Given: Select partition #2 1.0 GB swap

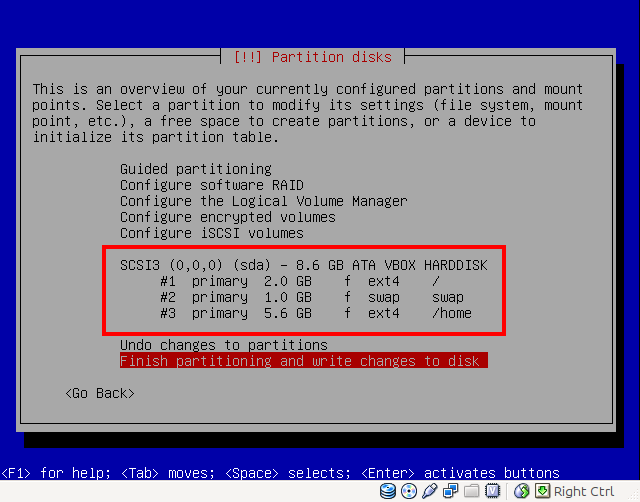Looking at the screenshot, I should [x=312, y=297].
